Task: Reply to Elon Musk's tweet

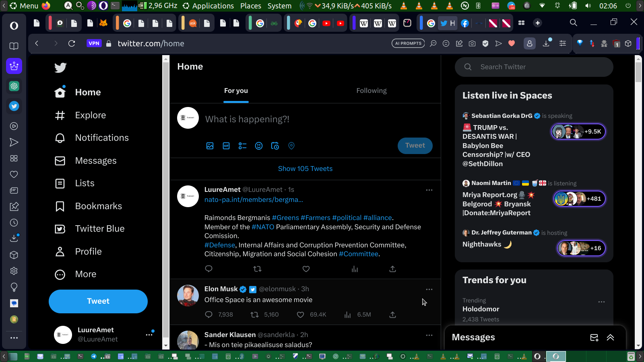Action: [x=208, y=315]
